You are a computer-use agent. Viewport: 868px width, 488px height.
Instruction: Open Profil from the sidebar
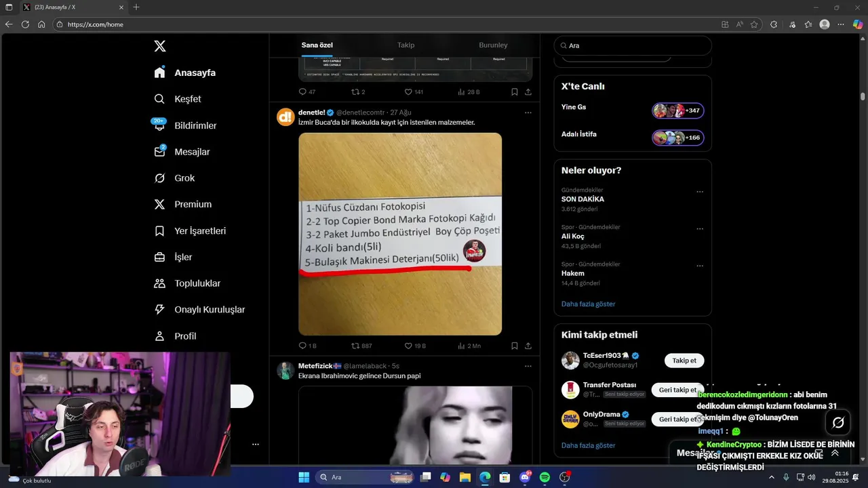pyautogui.click(x=175, y=336)
